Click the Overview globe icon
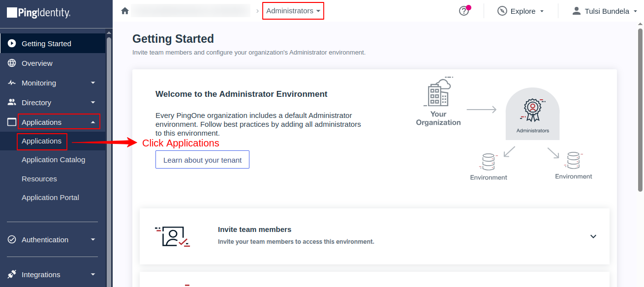The height and width of the screenshot is (287, 644). (x=12, y=63)
